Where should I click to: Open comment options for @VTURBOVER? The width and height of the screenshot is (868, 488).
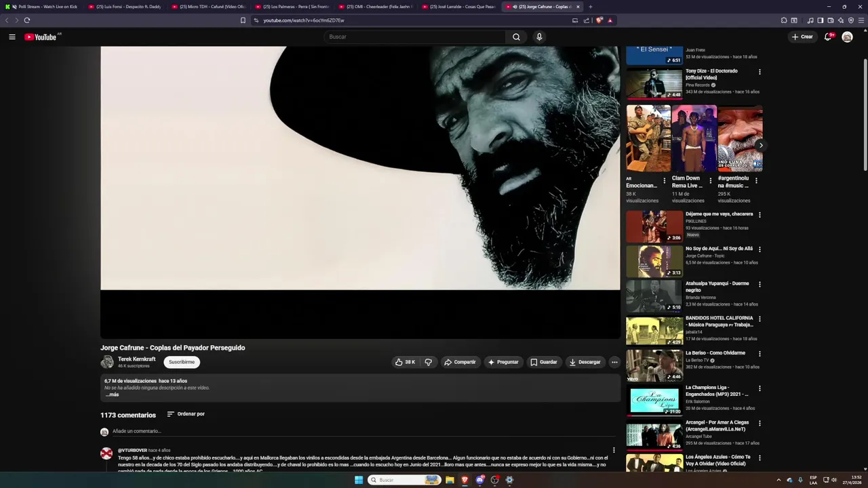[x=614, y=450]
